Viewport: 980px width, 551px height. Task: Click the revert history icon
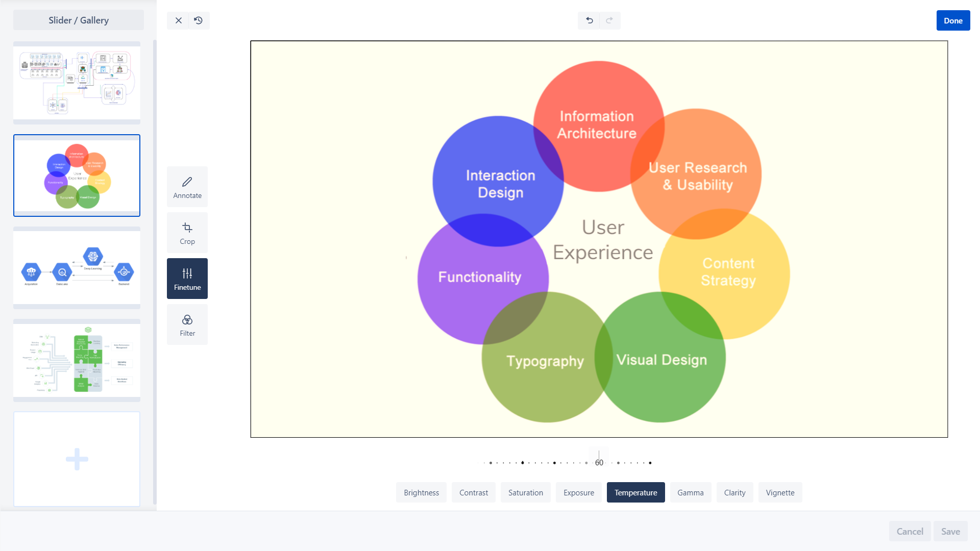[199, 20]
